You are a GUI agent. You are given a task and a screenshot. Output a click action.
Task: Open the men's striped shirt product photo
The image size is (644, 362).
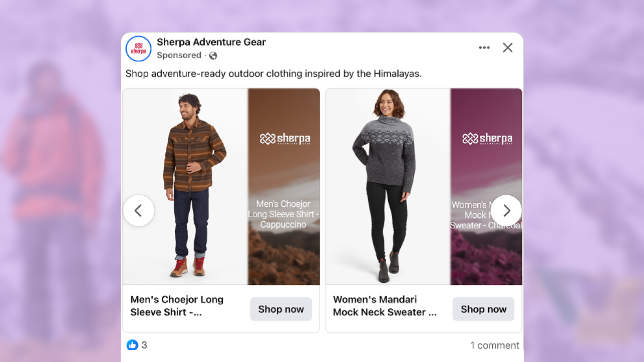(x=185, y=187)
